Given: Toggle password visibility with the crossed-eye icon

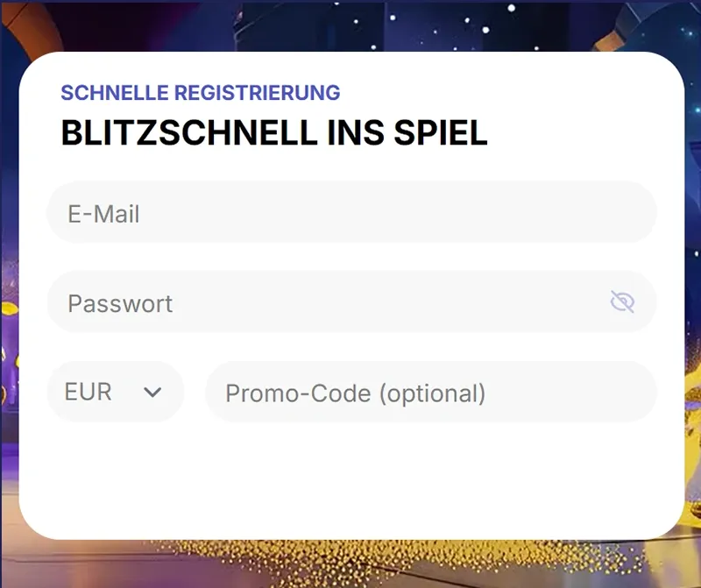Looking at the screenshot, I should coord(622,302).
